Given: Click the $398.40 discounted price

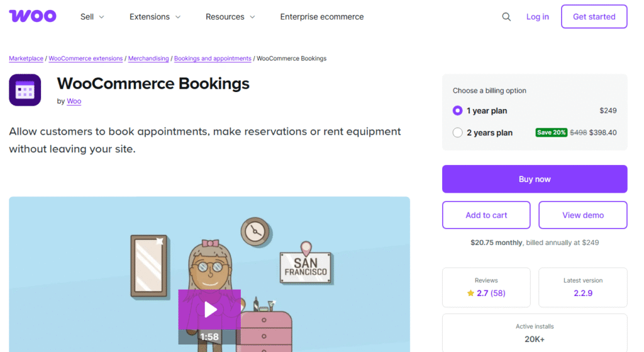Looking at the screenshot, I should (603, 132).
